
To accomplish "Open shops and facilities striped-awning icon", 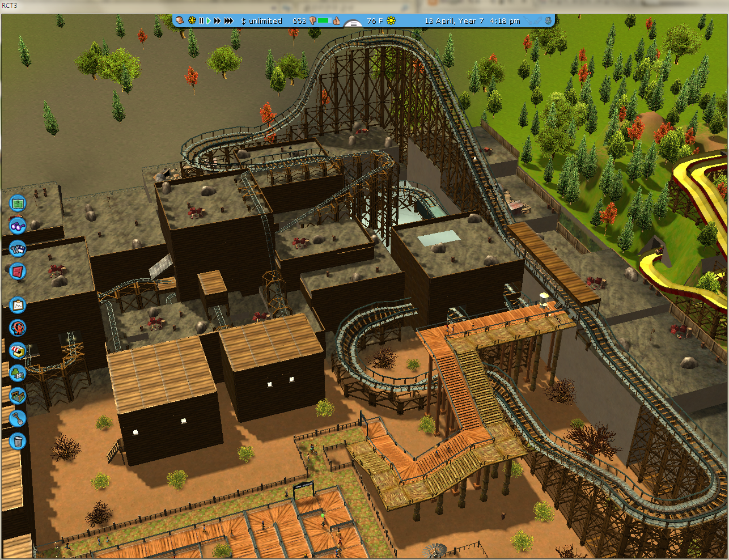I will (18, 350).
